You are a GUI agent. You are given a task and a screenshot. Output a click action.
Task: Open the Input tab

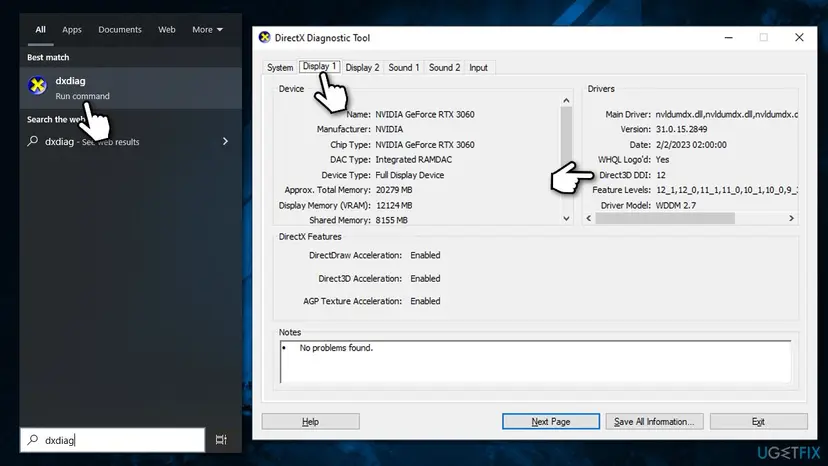pyautogui.click(x=478, y=68)
